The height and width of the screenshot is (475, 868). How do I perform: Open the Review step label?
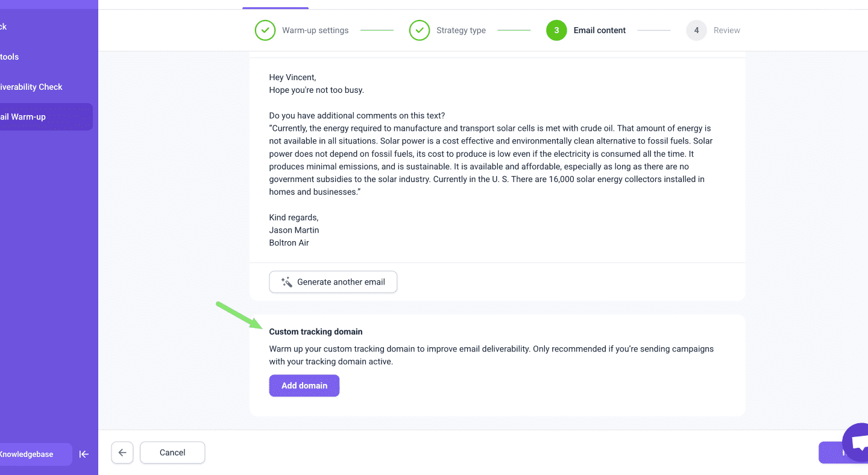(726, 30)
